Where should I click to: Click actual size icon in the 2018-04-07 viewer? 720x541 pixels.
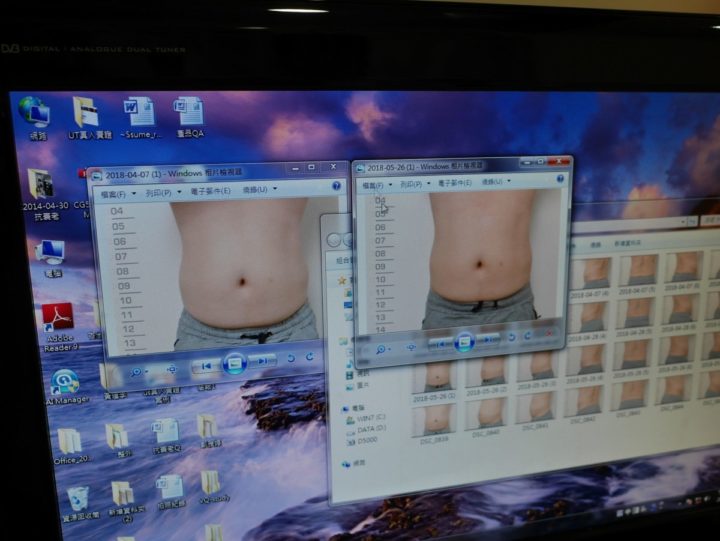pos(171,368)
